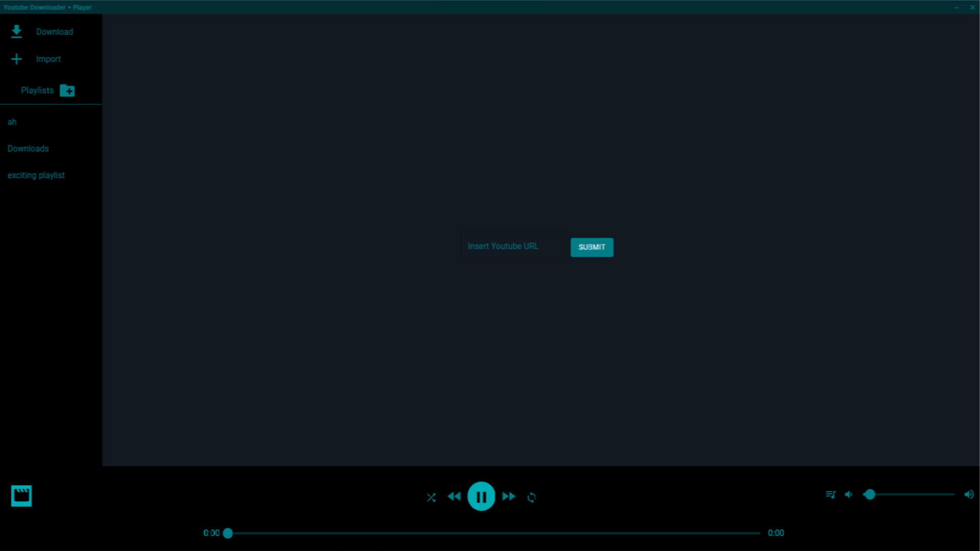Mute audio using the small speaker icon
Screen dimensions: 980x551
click(849, 494)
